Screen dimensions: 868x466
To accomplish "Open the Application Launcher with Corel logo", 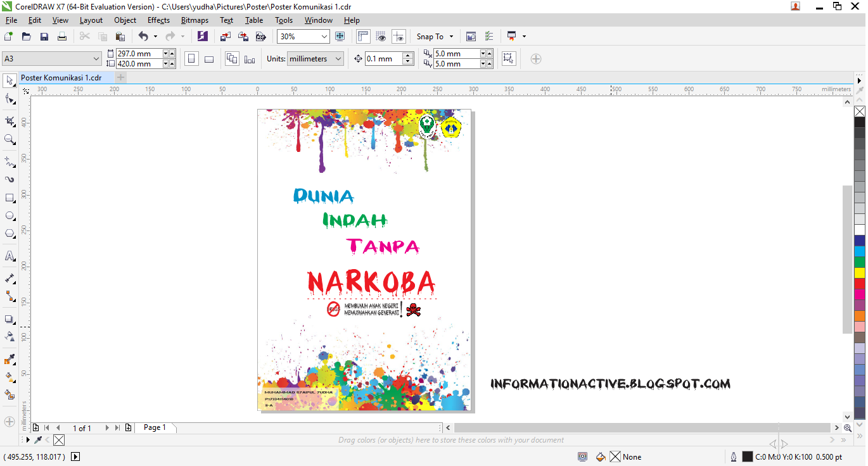I will pyautogui.click(x=202, y=36).
